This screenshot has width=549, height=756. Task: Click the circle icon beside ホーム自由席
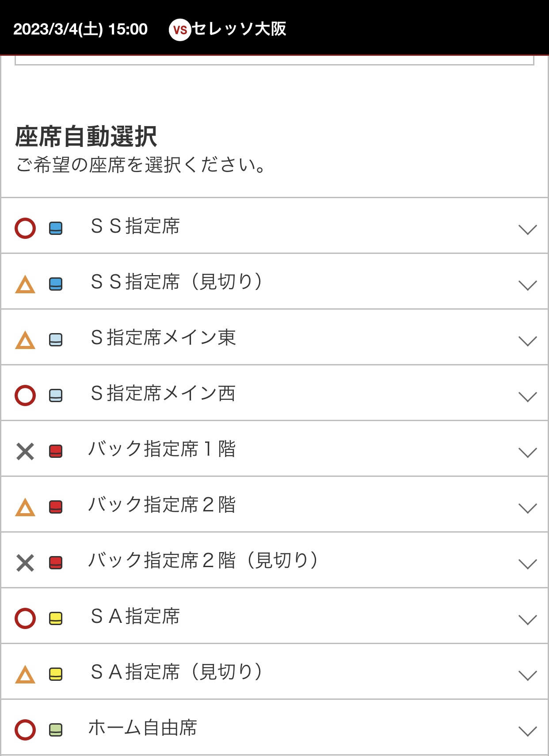[25, 730]
